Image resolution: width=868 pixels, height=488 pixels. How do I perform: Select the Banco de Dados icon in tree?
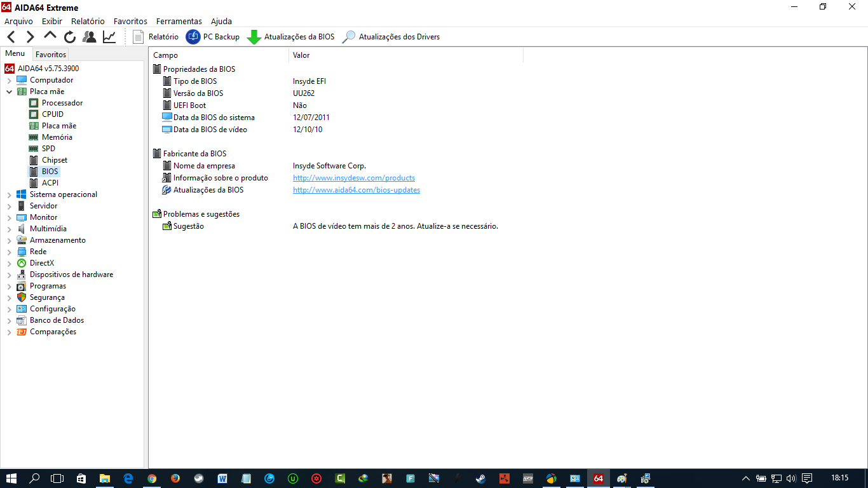[x=22, y=320]
